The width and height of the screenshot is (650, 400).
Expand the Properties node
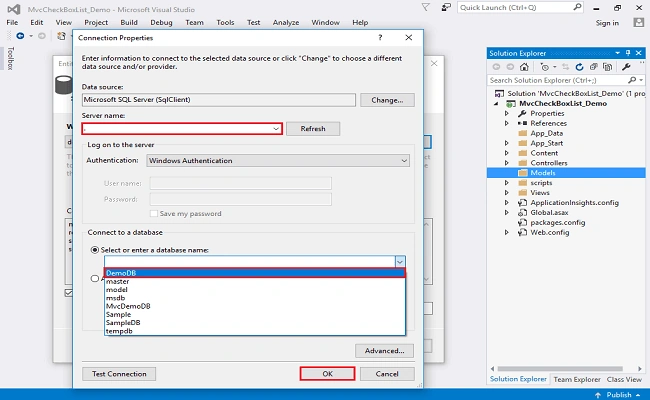507,113
